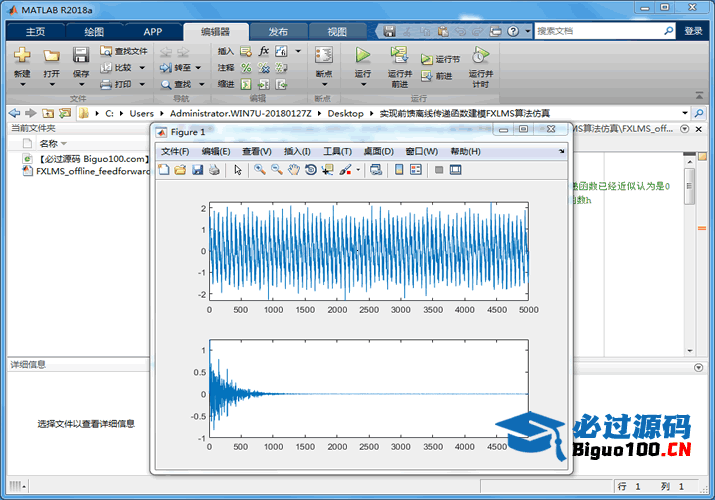This screenshot has height=500, width=715.
Task: Click the Zoom In tool in Figure toolbar
Action: pos(259,170)
